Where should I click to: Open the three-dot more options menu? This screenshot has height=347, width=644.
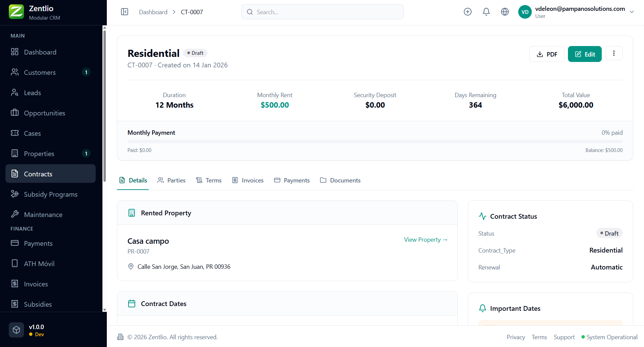click(x=614, y=53)
